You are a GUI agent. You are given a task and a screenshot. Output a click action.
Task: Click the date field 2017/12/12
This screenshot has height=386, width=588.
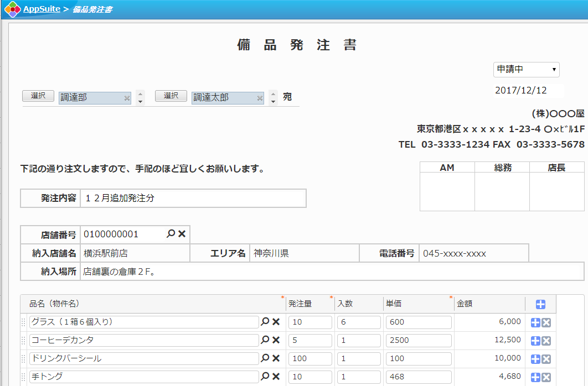[x=526, y=90]
